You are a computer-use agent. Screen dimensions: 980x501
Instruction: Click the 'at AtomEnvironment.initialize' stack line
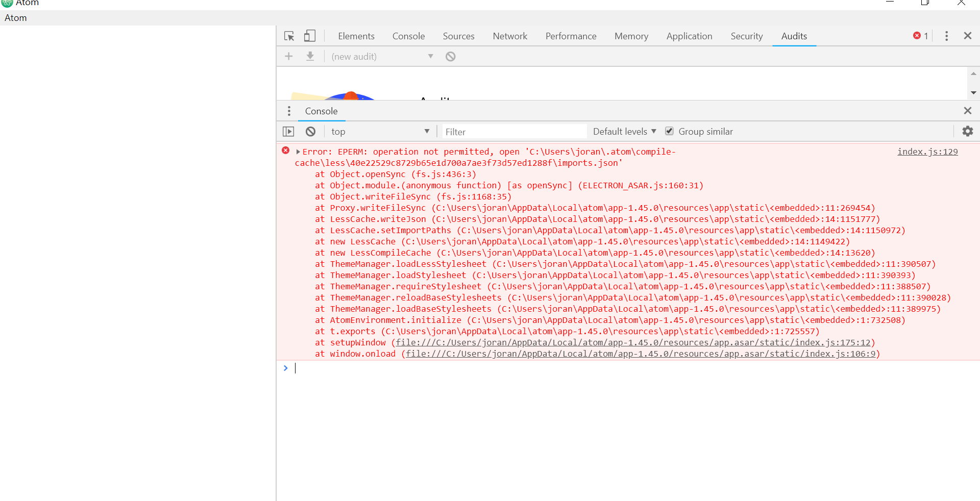tap(610, 320)
